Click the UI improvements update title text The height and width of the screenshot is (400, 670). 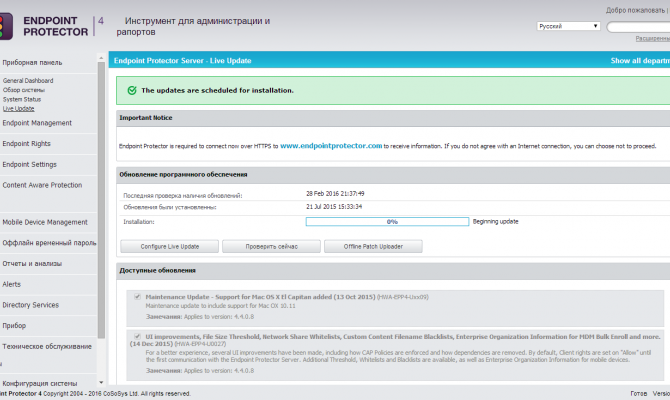coord(395,340)
